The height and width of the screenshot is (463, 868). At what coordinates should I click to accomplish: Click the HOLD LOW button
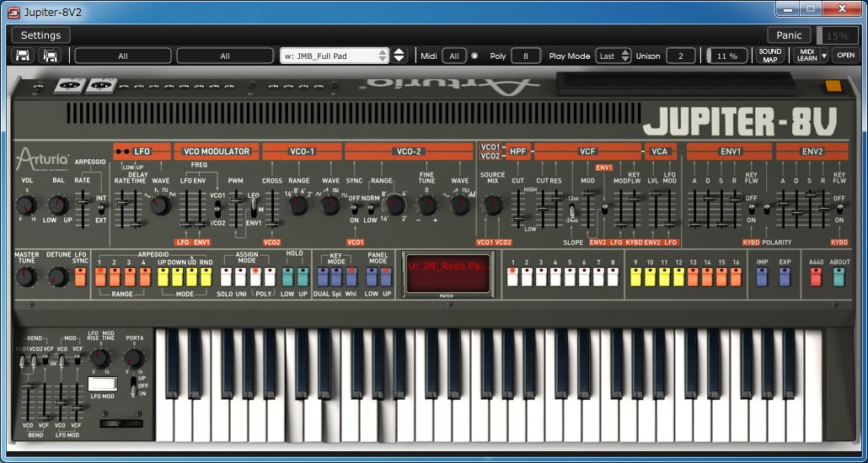[288, 277]
